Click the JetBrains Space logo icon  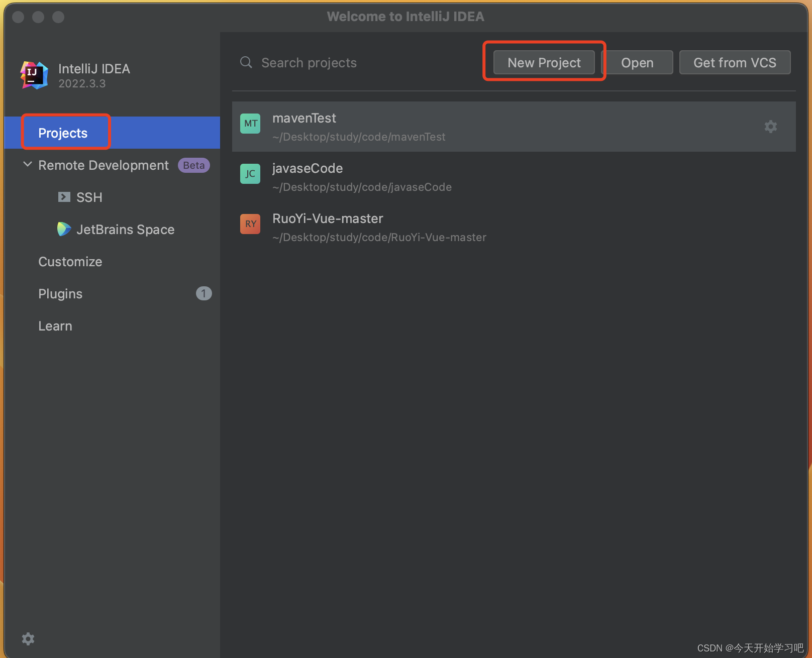click(x=64, y=229)
